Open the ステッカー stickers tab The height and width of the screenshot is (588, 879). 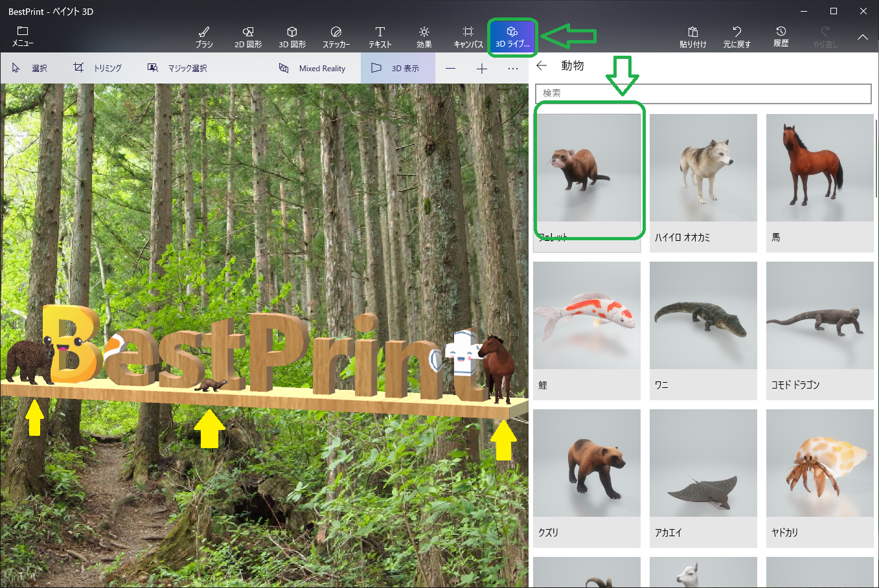[336, 37]
